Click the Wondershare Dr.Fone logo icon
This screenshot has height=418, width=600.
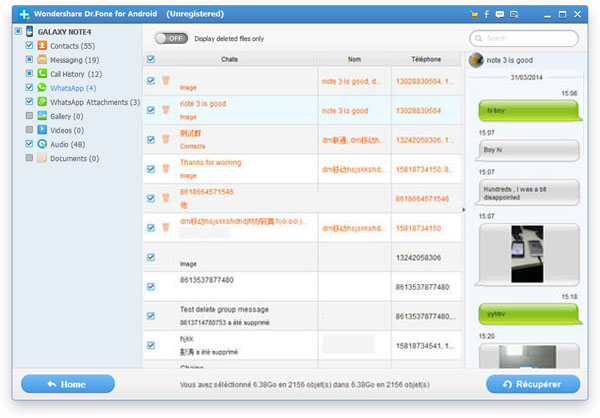[24, 15]
